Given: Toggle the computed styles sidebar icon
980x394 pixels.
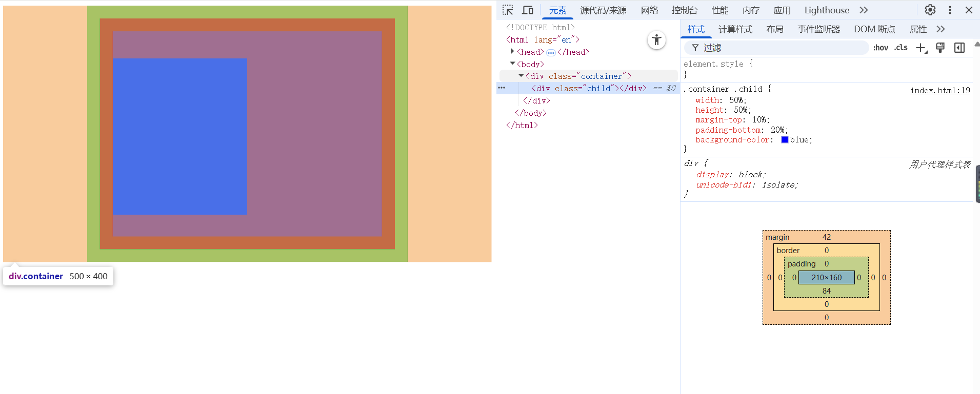Looking at the screenshot, I should [x=959, y=48].
